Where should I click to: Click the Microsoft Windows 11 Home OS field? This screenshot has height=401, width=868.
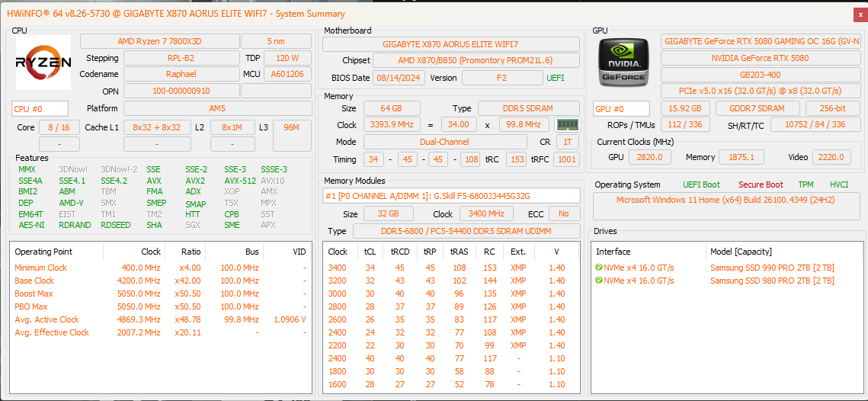727,206
